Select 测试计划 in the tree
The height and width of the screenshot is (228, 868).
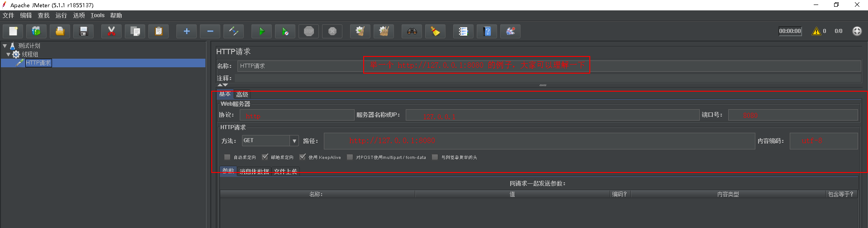pos(29,46)
